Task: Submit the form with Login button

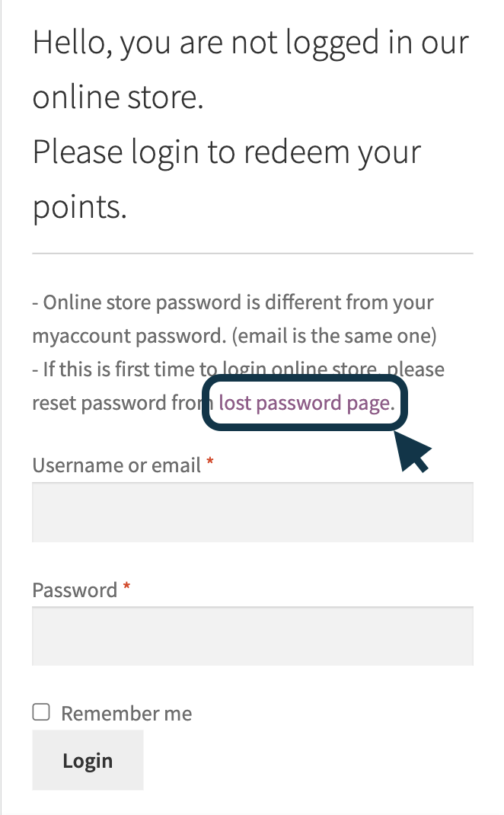Action: click(x=88, y=760)
